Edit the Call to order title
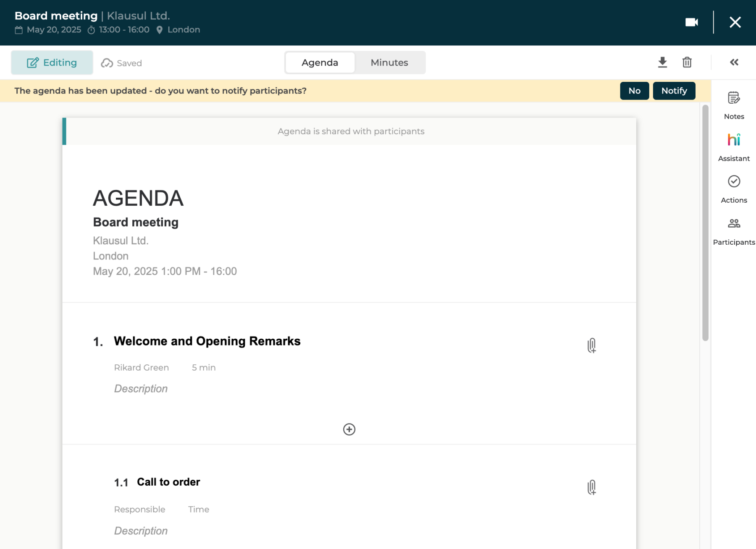Screen dimensions: 756x549 (x=168, y=482)
